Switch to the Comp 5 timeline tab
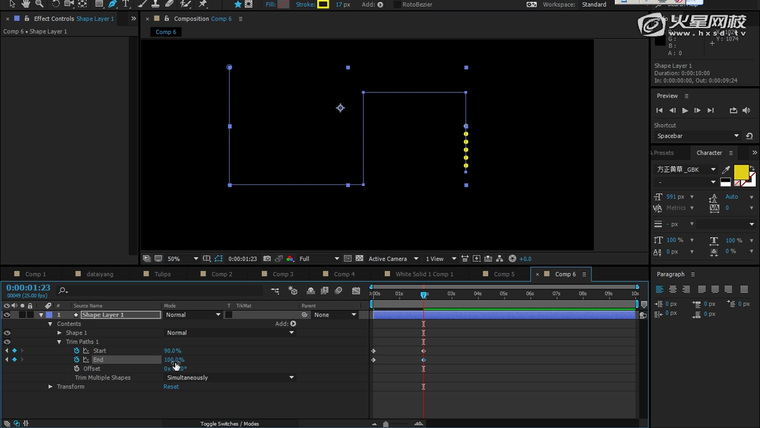Screen dimensions: 760x428 click(504, 274)
